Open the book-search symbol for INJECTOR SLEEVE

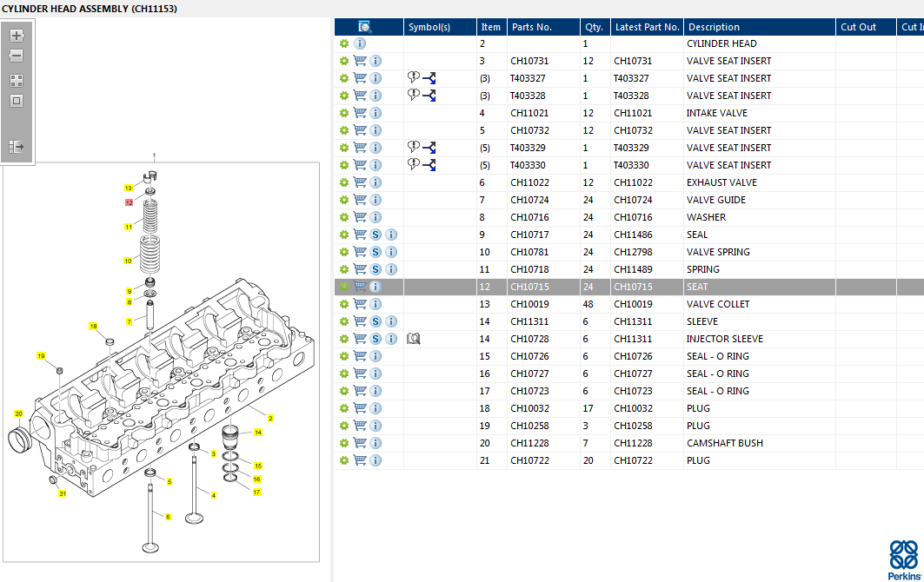point(414,339)
